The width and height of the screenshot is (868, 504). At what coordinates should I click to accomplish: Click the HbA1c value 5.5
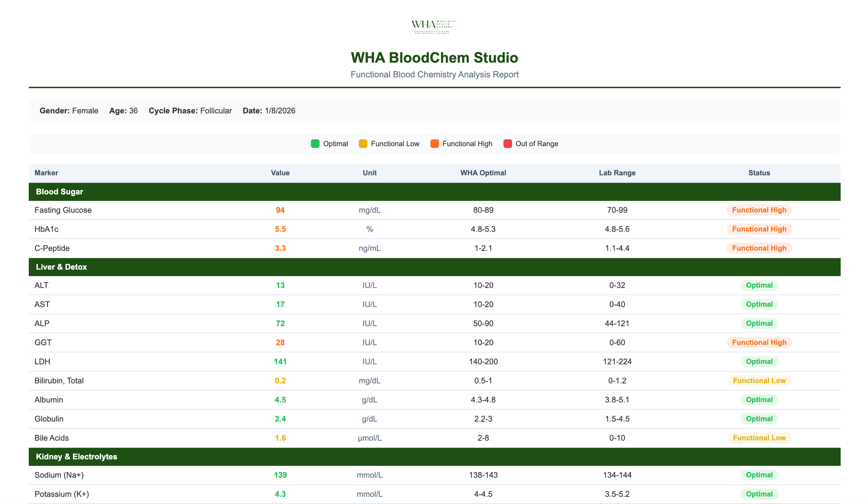280,229
